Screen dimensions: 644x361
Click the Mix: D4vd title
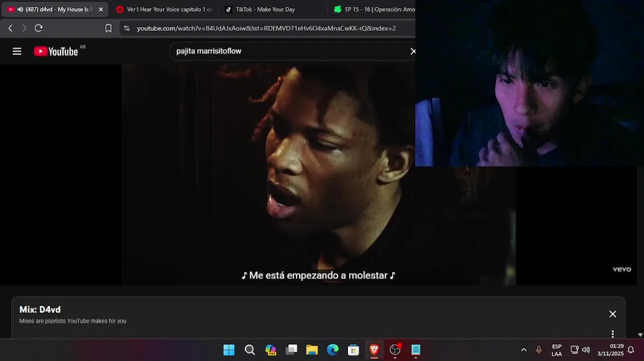40,309
